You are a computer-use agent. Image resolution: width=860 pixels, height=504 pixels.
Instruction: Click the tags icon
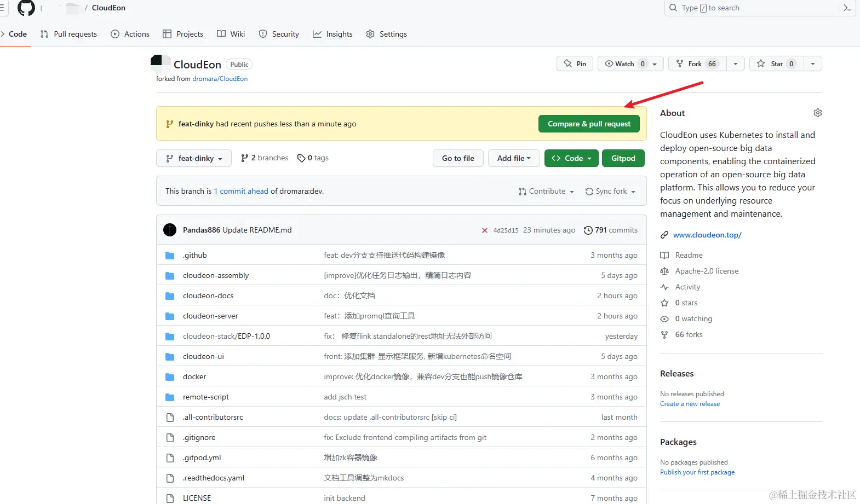301,158
